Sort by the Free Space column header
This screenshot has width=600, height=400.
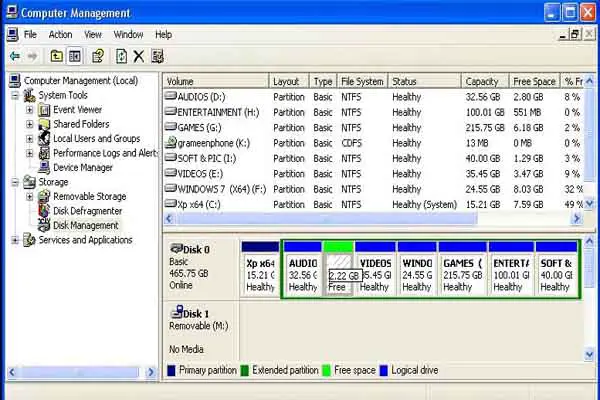pyautogui.click(x=534, y=82)
